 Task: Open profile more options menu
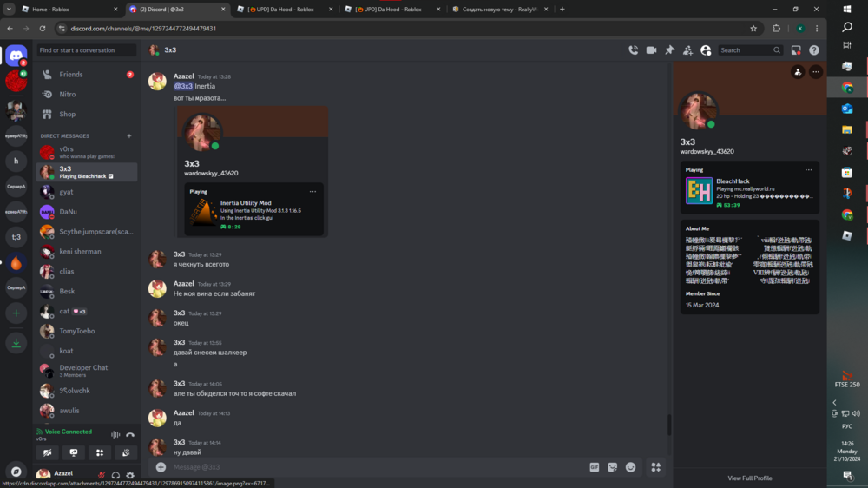tap(816, 71)
